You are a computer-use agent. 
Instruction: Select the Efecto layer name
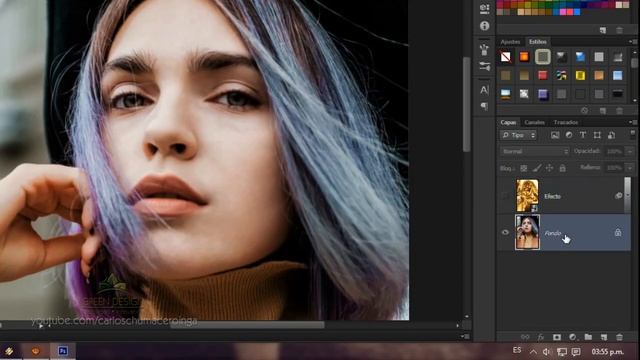tap(552, 196)
